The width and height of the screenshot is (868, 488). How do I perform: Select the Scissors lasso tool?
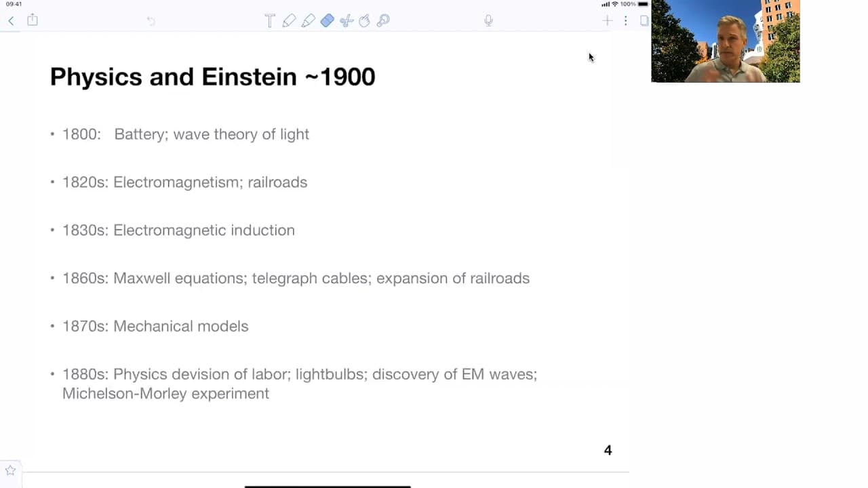(347, 21)
